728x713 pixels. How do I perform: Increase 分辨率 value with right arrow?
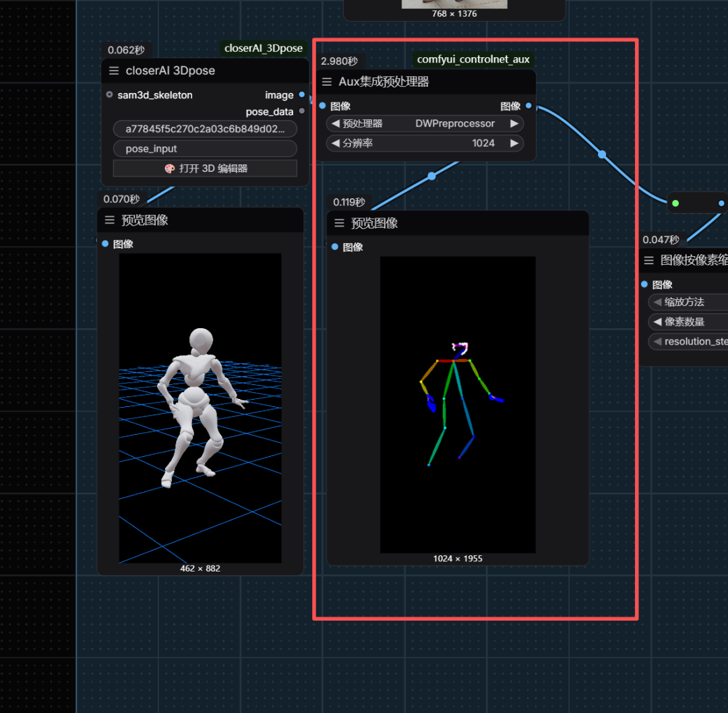(514, 143)
